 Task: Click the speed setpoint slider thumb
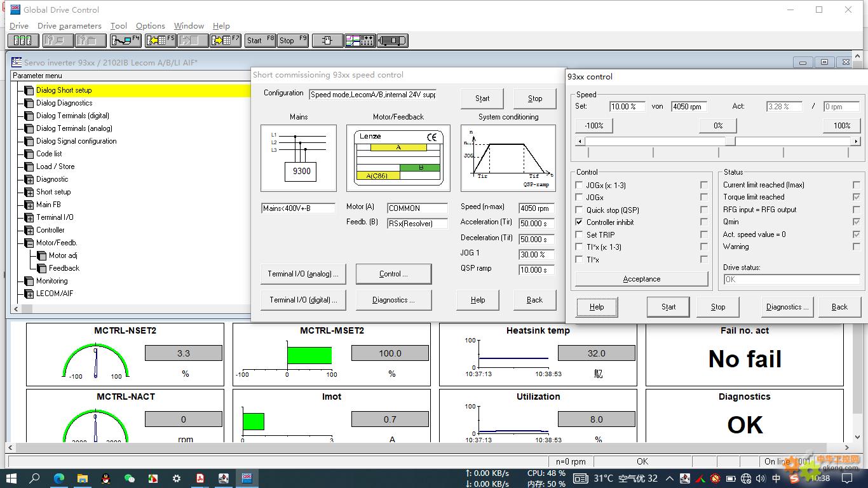coord(731,141)
